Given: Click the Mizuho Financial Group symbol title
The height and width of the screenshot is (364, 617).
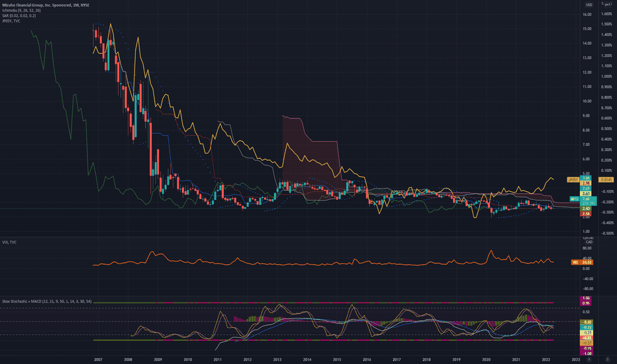Looking at the screenshot, I should [x=46, y=5].
